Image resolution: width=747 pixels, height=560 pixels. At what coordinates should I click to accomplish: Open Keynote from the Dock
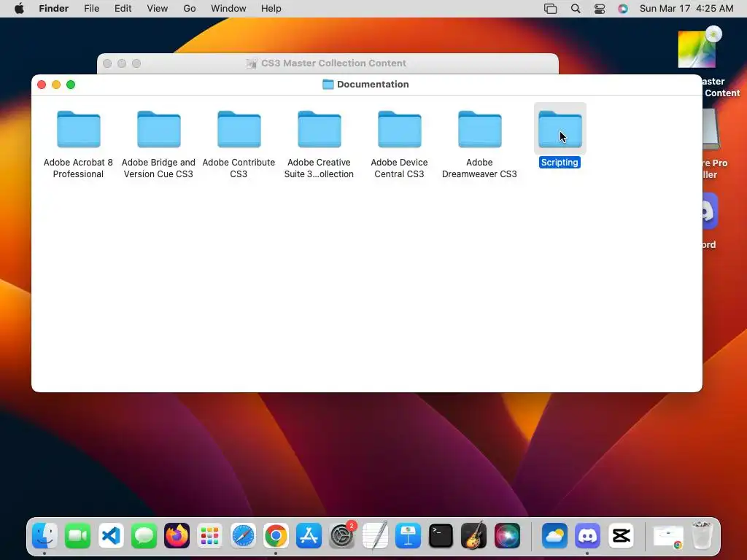(x=408, y=536)
